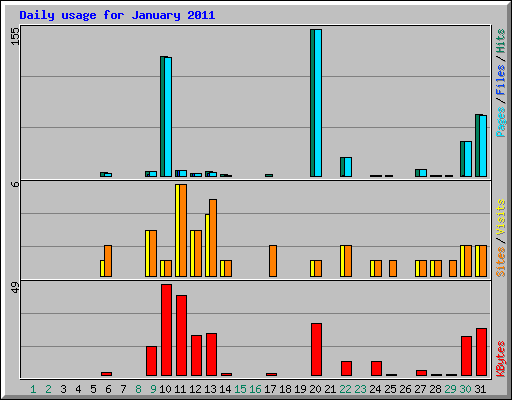This screenshot has width=512, height=400.
Task: Click the 'Daily usage for January 2011' title
Action: click(117, 15)
